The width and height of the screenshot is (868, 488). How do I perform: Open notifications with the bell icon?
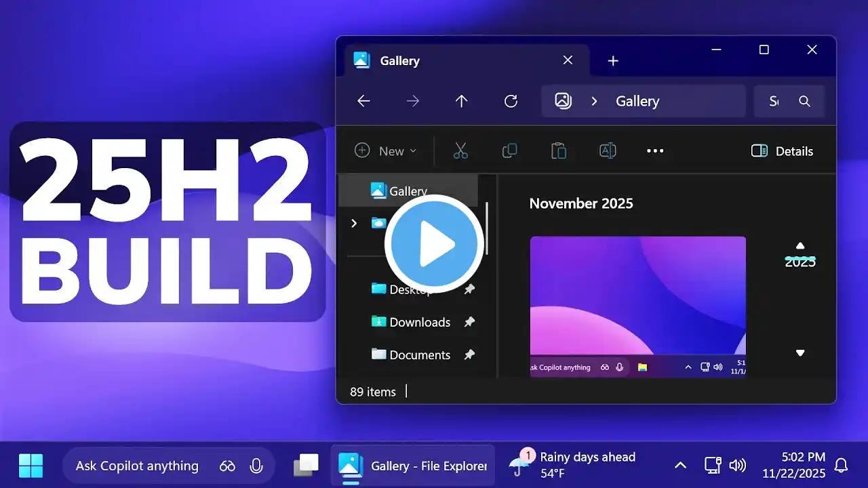tap(841, 465)
